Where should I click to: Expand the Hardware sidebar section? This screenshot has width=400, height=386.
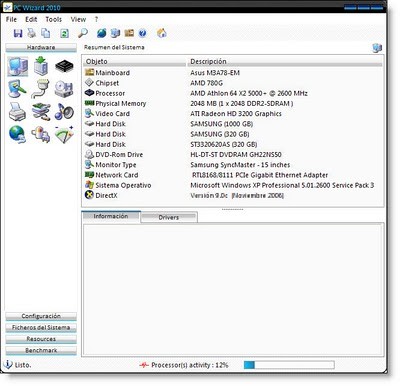[x=41, y=48]
